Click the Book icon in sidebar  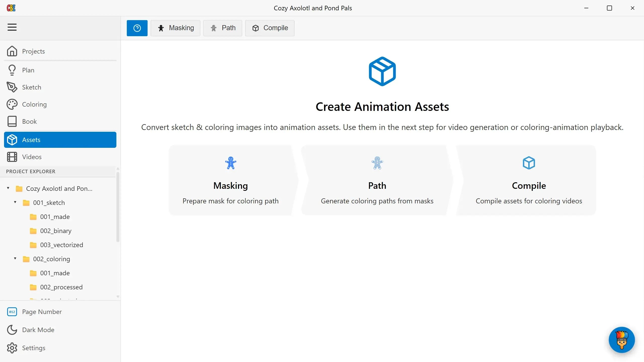[x=12, y=121]
